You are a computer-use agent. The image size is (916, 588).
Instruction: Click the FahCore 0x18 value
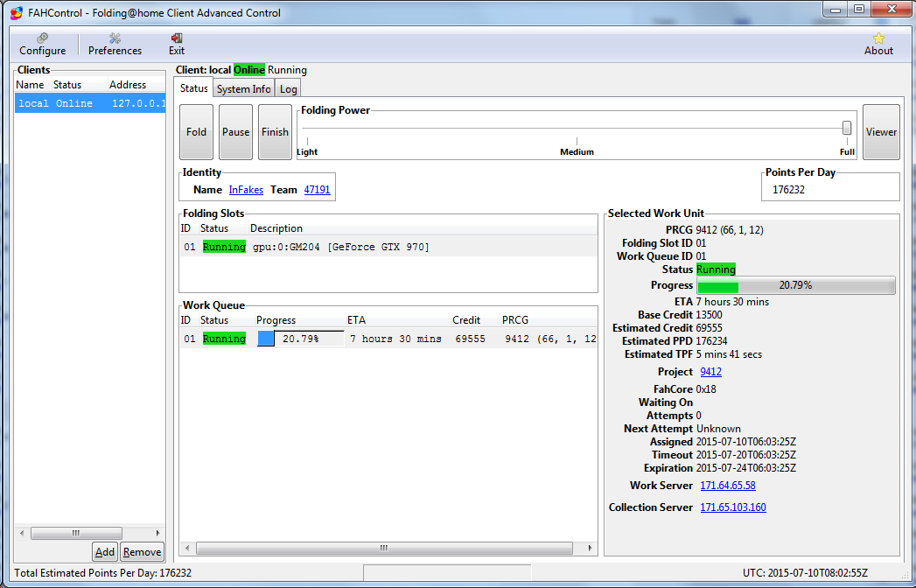[x=706, y=389]
